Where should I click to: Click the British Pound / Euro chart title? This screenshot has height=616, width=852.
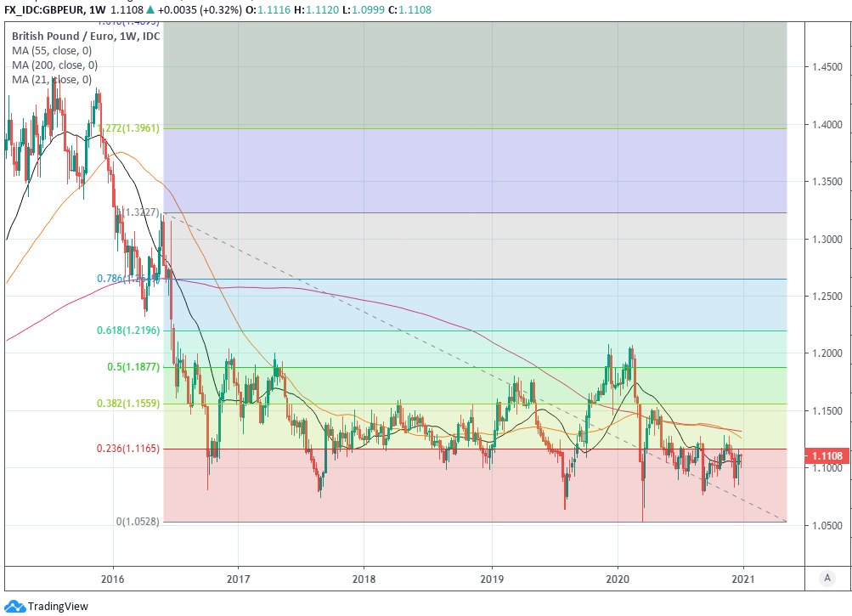(85, 37)
